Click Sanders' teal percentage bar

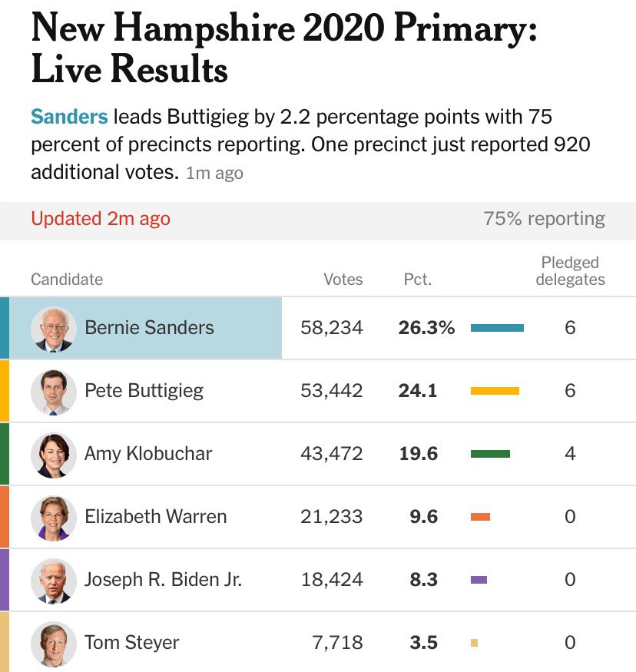(x=497, y=328)
